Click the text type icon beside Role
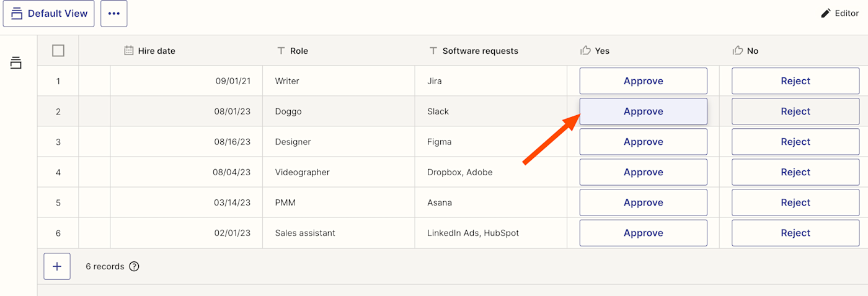This screenshot has height=296, width=868. click(x=281, y=51)
